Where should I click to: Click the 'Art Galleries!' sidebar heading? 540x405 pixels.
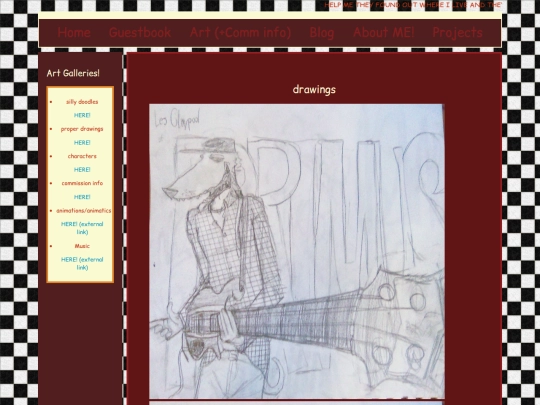(x=73, y=73)
